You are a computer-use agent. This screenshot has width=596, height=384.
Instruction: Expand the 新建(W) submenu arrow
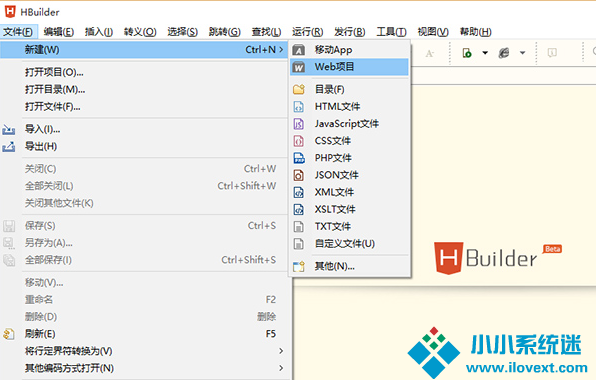click(x=281, y=49)
